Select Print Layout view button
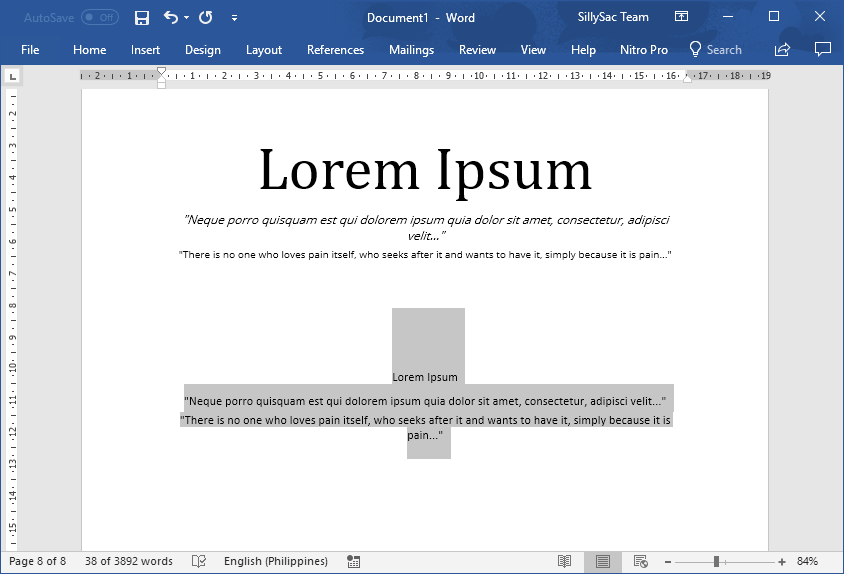Screen dimensions: 844x574 (x=602, y=561)
